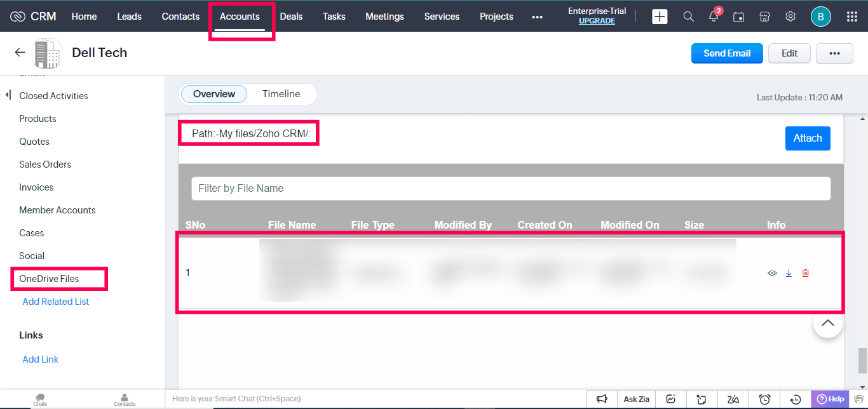
Task: Focus the Smart Chat input field
Action: tap(375, 399)
